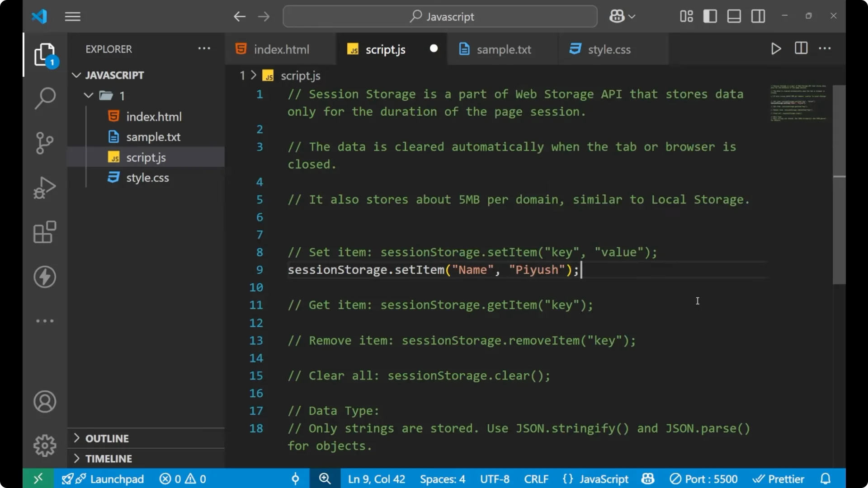
Task: Toggle the secondary sidebar visibility
Action: click(x=758, y=16)
